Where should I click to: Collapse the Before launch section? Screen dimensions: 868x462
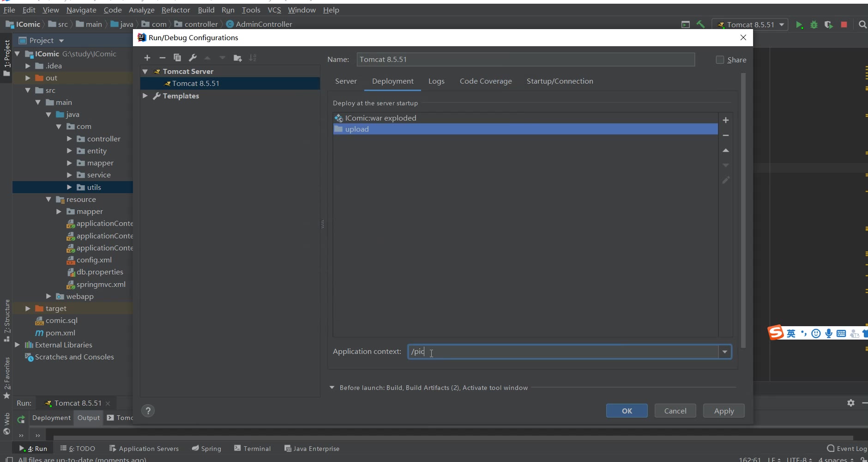pyautogui.click(x=332, y=388)
